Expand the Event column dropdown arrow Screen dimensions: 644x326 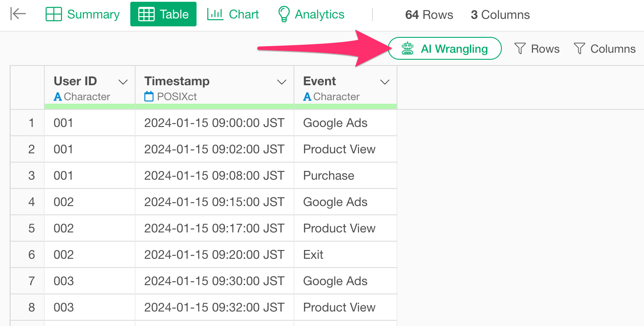tap(385, 82)
